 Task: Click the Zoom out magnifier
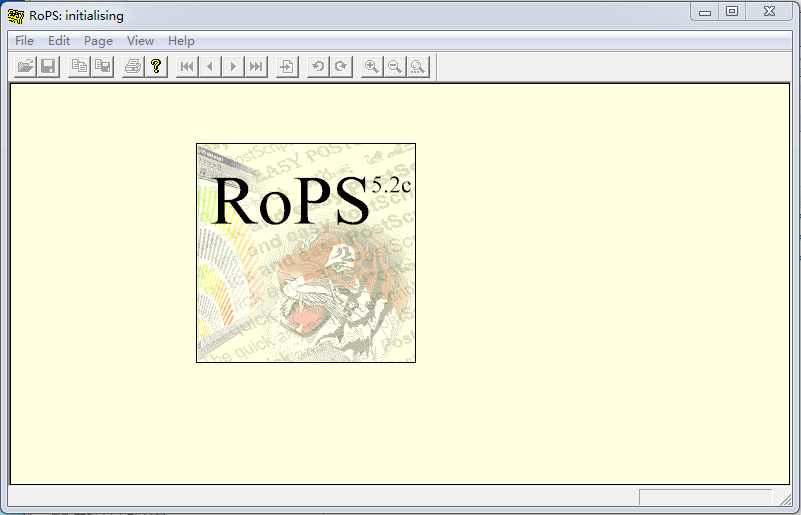click(395, 66)
